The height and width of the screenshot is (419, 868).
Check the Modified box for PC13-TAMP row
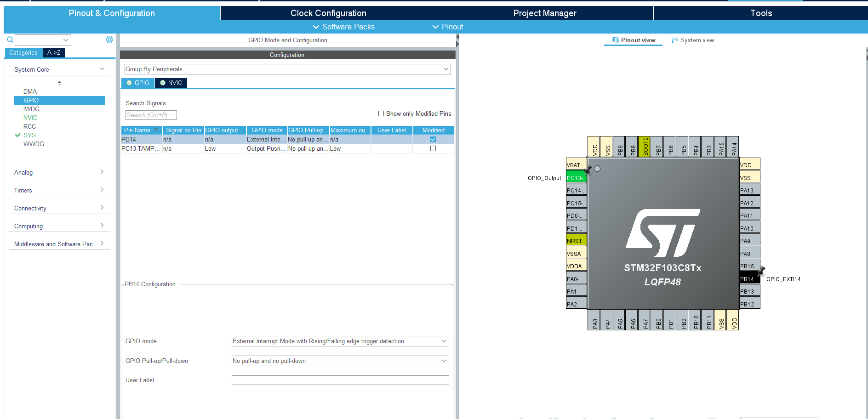click(x=433, y=148)
